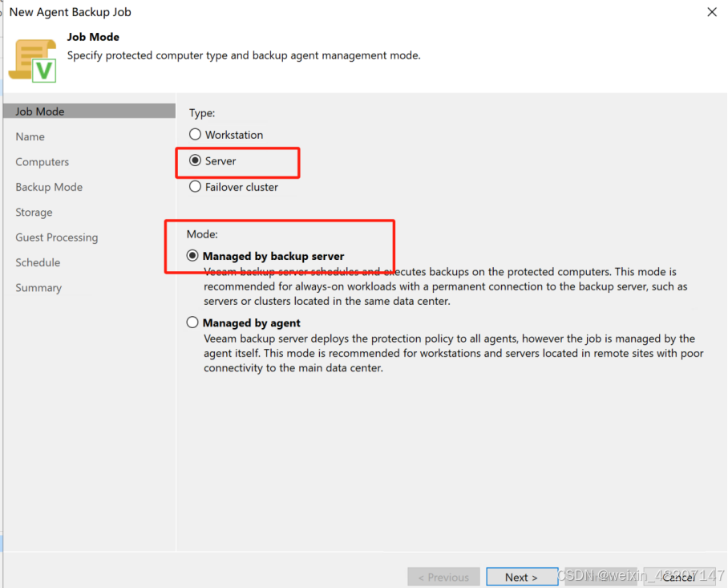Click the 'Type:' label

click(202, 113)
